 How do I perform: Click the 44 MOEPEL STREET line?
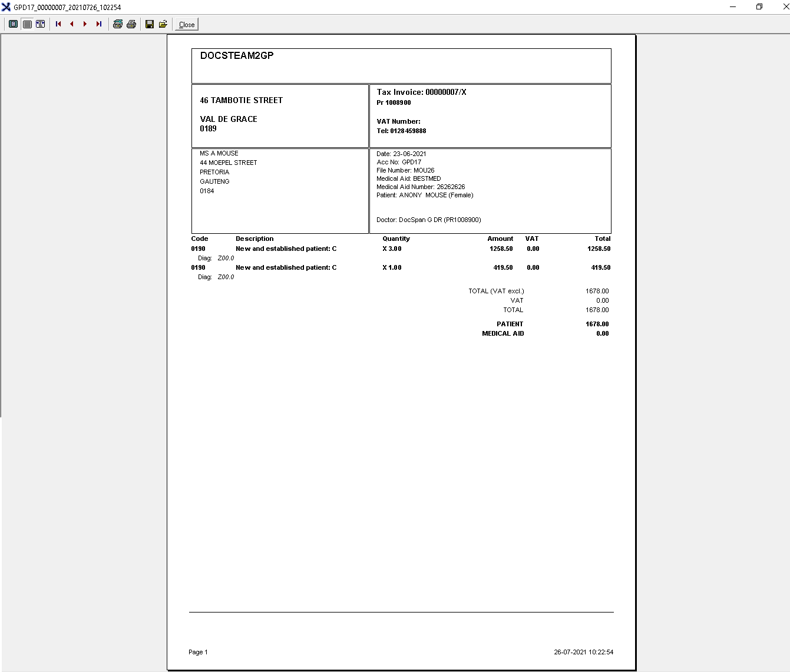point(229,163)
